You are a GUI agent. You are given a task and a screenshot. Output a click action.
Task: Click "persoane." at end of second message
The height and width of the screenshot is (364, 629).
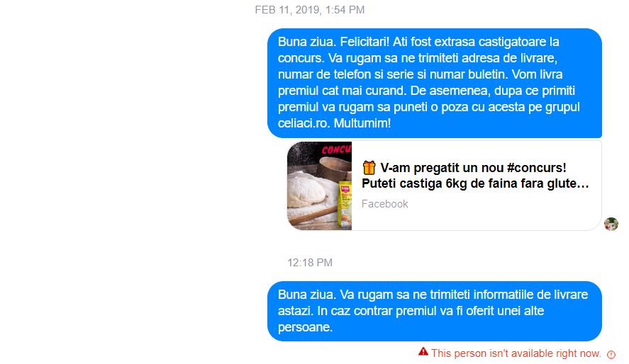tap(305, 327)
